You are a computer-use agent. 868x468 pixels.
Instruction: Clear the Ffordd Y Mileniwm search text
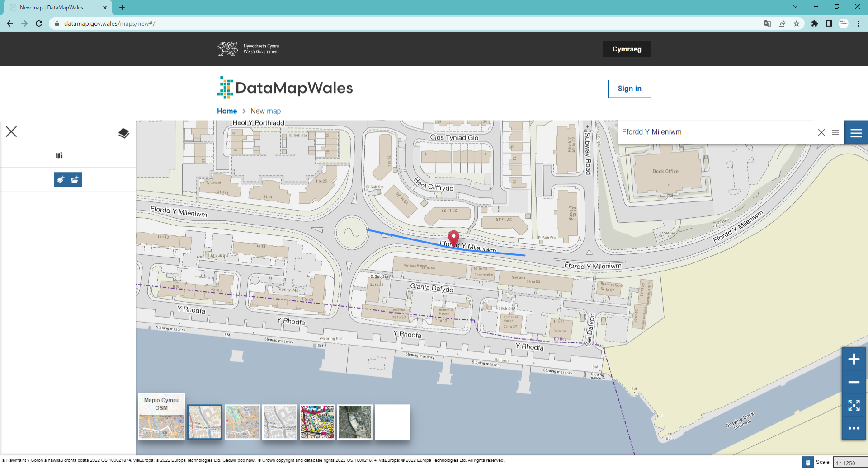point(821,132)
